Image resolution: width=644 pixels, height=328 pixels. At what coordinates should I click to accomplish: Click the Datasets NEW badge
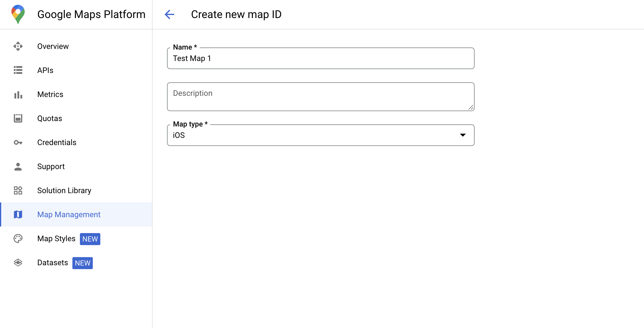coord(83,263)
